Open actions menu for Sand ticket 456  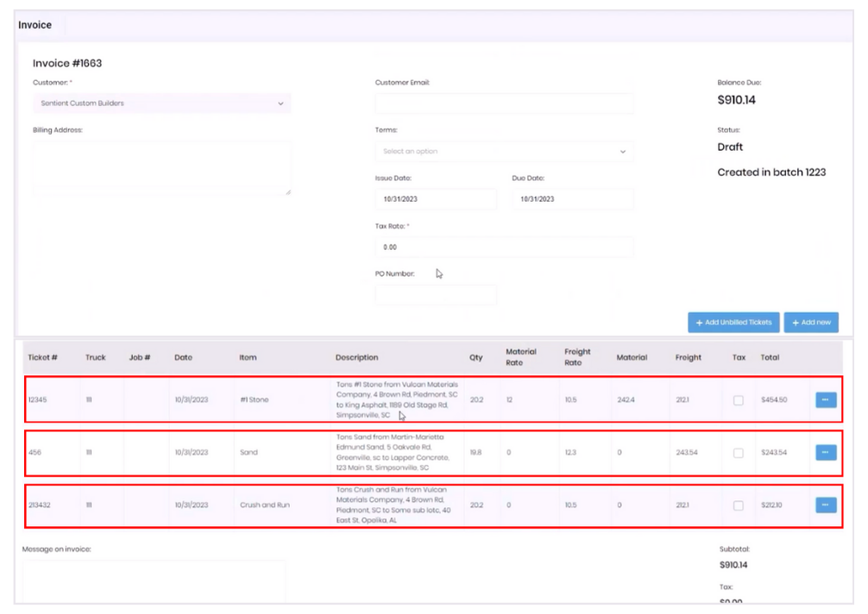coord(825,453)
